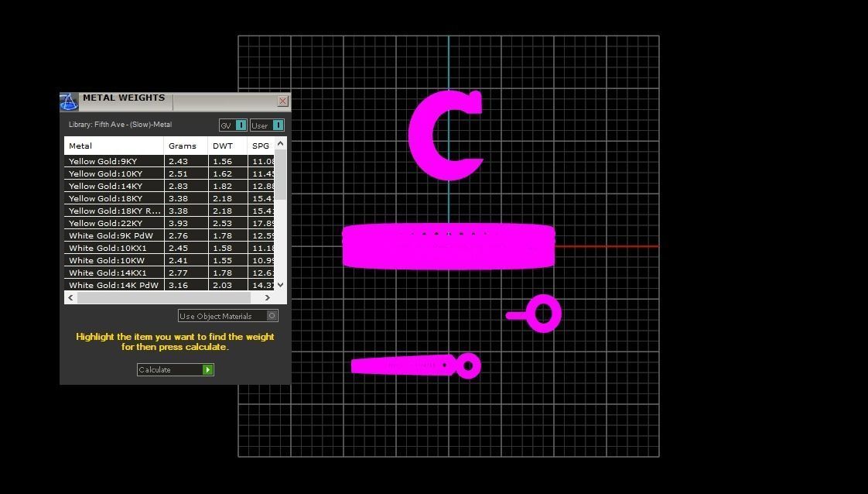
Task: Click the horizontal scroll left arrow
Action: point(70,297)
